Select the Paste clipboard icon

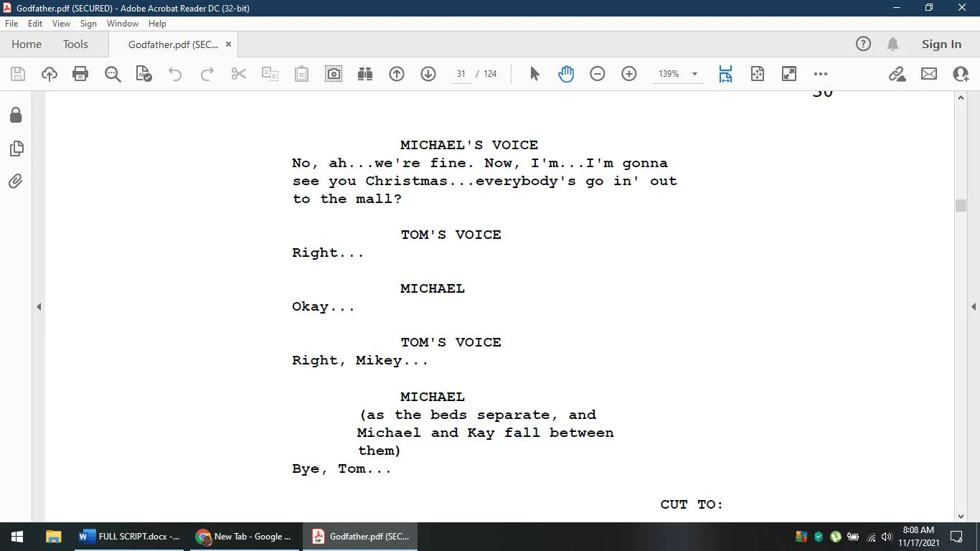[x=302, y=74]
